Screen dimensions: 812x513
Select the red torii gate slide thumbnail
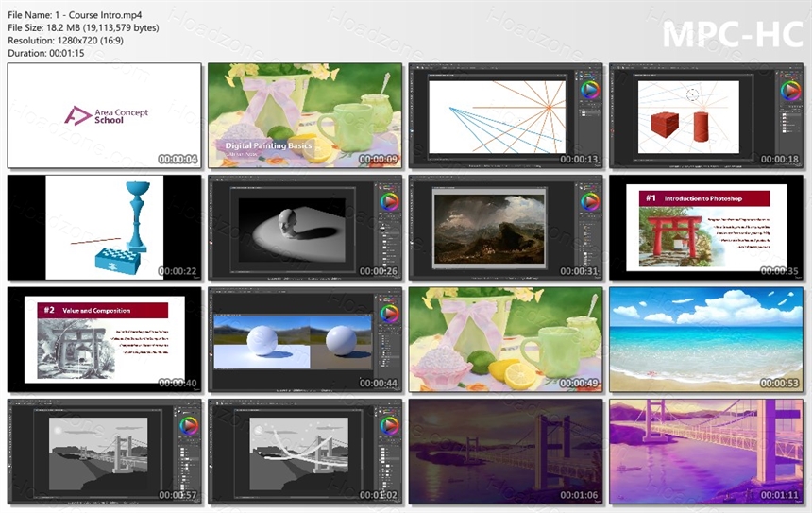tap(706, 228)
